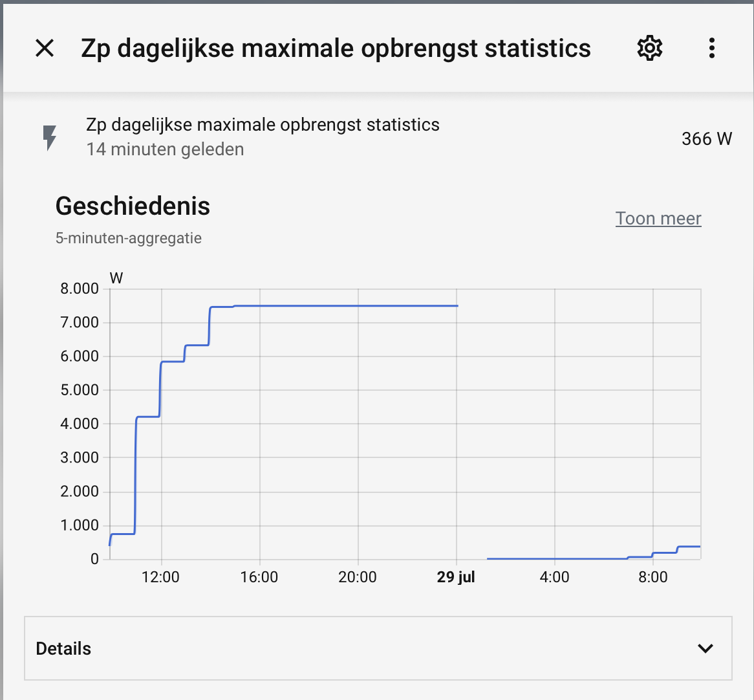Click the 8:00 time axis label
This screenshot has width=754, height=700.
click(x=652, y=576)
